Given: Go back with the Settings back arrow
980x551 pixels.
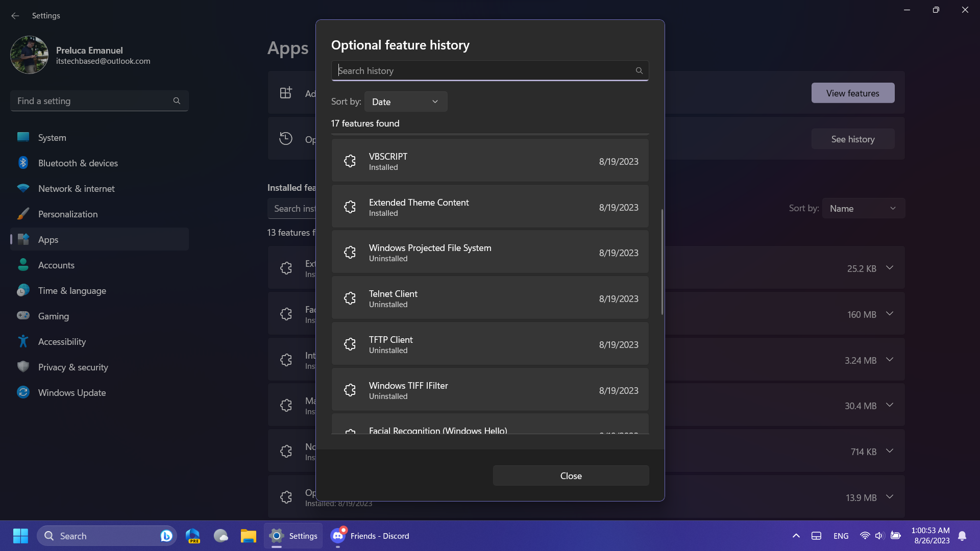Looking at the screenshot, I should tap(15, 16).
